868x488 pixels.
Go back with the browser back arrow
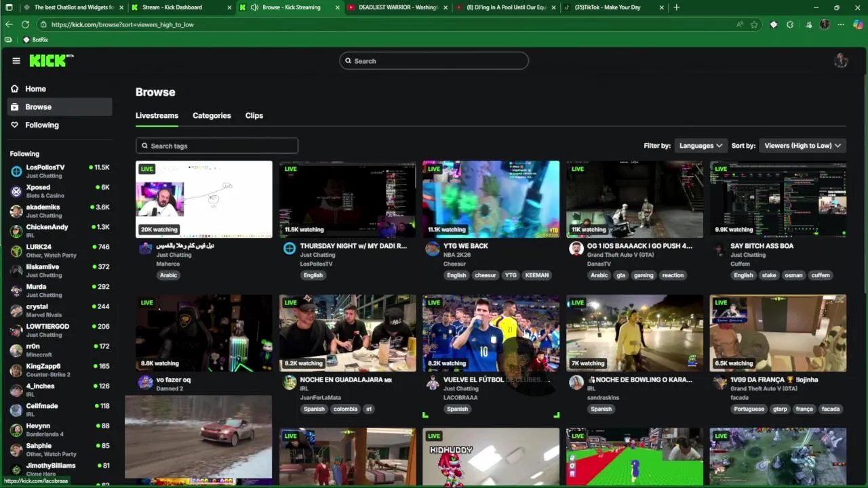tap(9, 24)
